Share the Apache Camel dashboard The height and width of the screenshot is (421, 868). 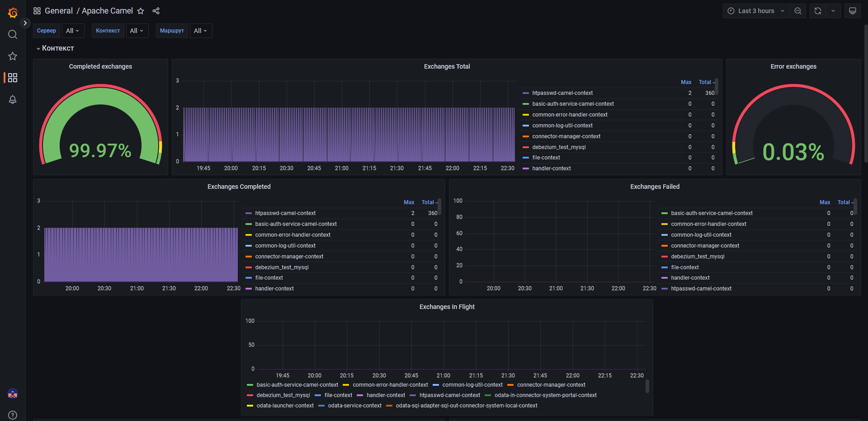point(156,11)
